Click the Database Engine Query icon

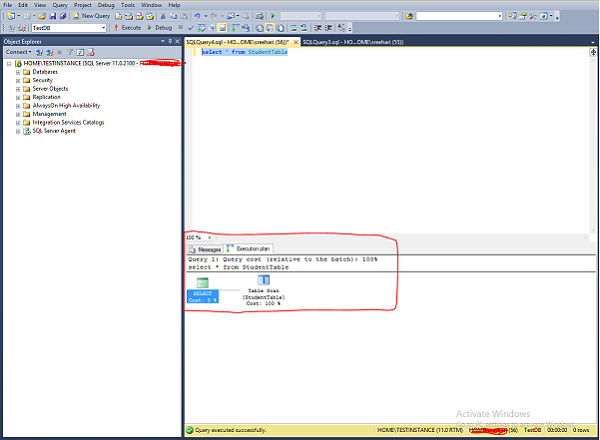click(x=119, y=16)
